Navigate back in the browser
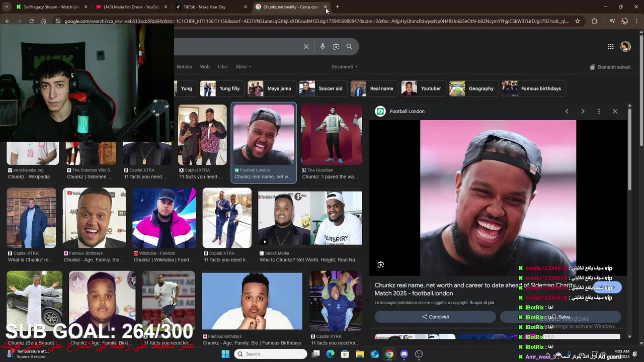Viewport: 644px width, 362px height. click(x=7, y=21)
